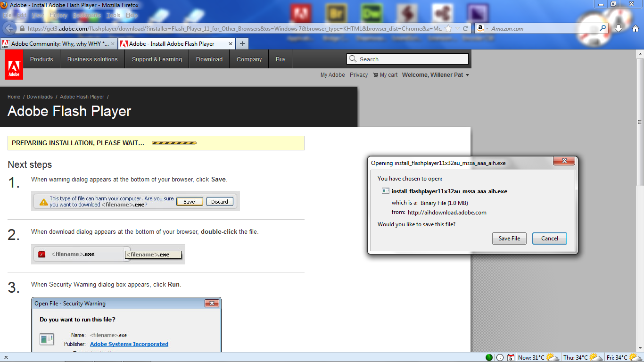
Task: Click the http://aihdownload.adobe.com source text
Action: 447,213
